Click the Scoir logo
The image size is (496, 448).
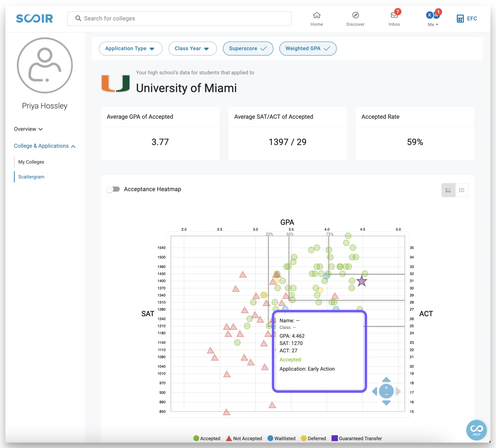point(34,19)
